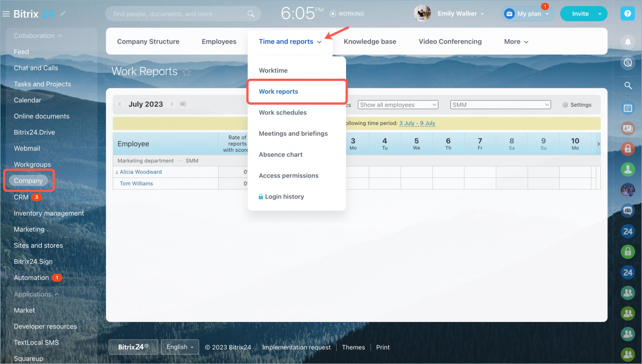Open the help question mark icon
642x364 pixels.
tap(627, 14)
